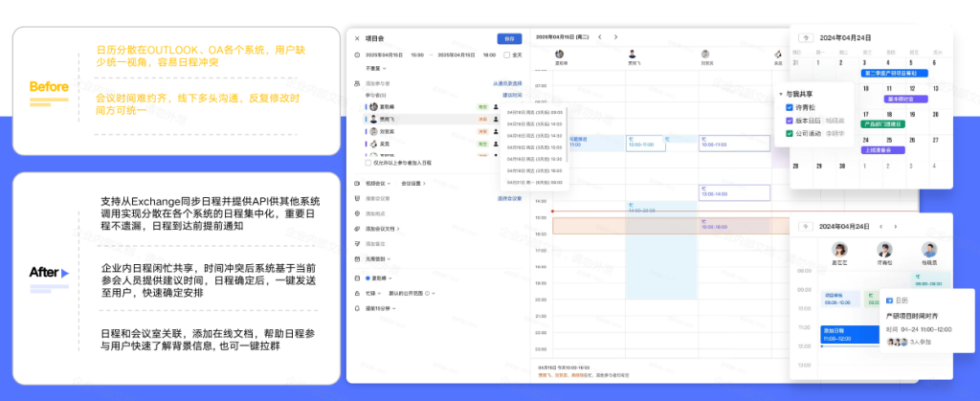Next day arrow in the 2024年04月24日 panel
This screenshot has height=401, width=980.
point(896,226)
